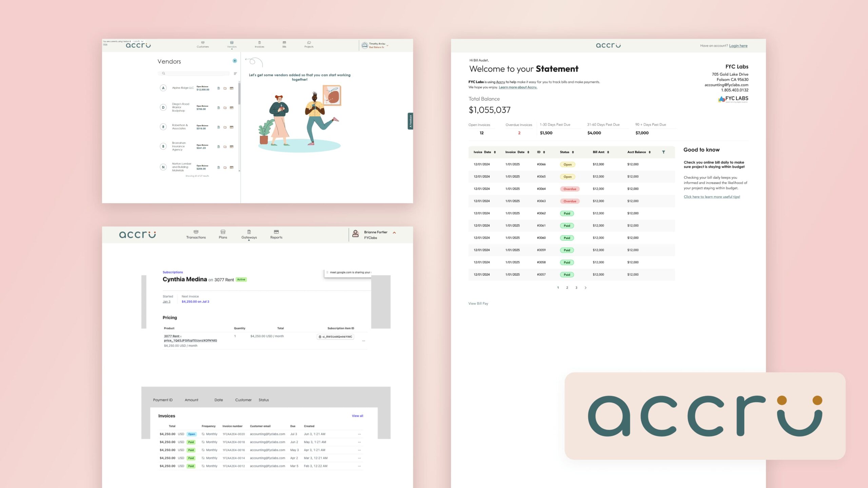
Task: Click the Brianne Fortier profile avatar icon
Action: click(355, 234)
